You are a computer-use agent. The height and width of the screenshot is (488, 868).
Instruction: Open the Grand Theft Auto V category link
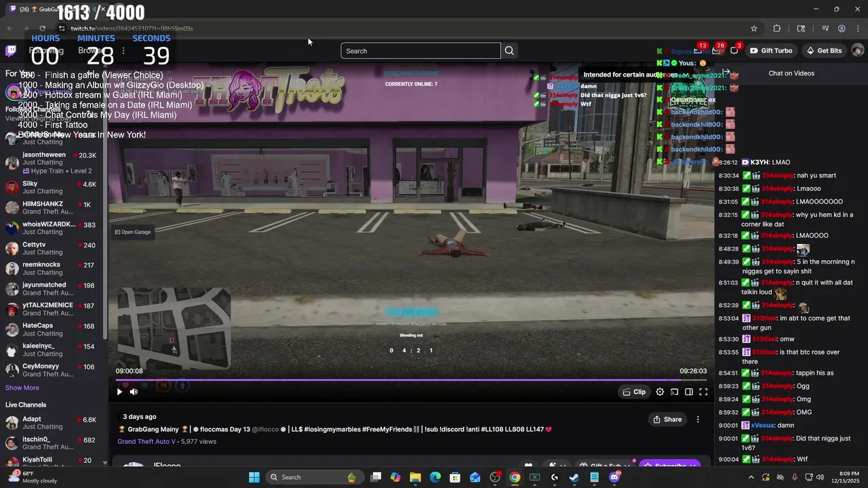click(146, 441)
